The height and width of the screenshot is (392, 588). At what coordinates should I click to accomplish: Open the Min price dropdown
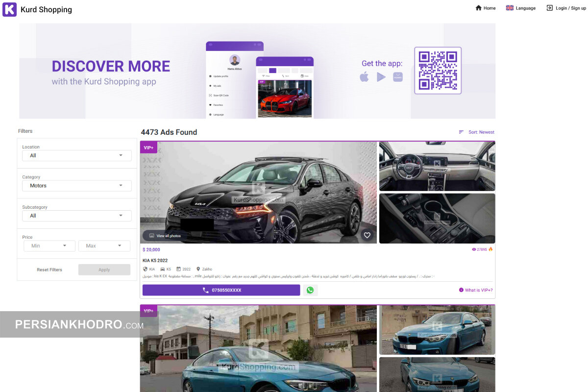(49, 246)
